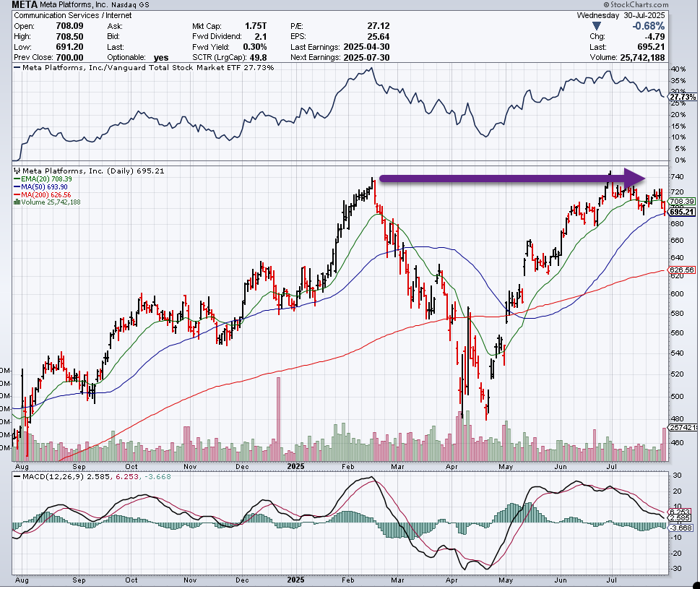The height and width of the screenshot is (589, 700).
Task: Click the Chg value -4.79
Action: click(654, 37)
